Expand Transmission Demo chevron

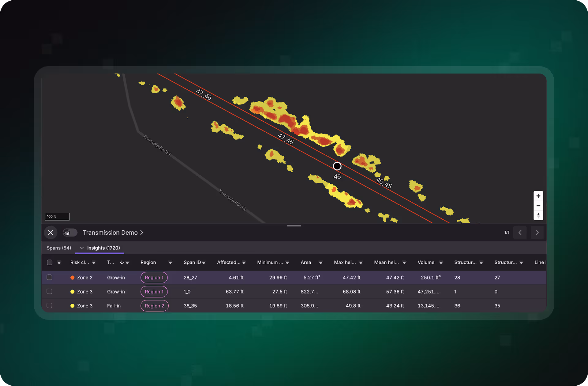(x=142, y=233)
